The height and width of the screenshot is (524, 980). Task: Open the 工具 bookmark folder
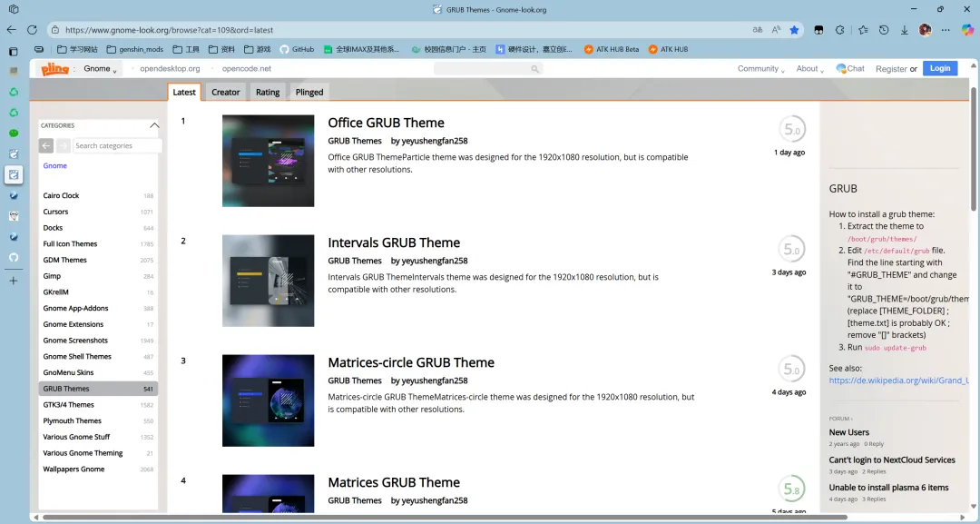tap(186, 49)
